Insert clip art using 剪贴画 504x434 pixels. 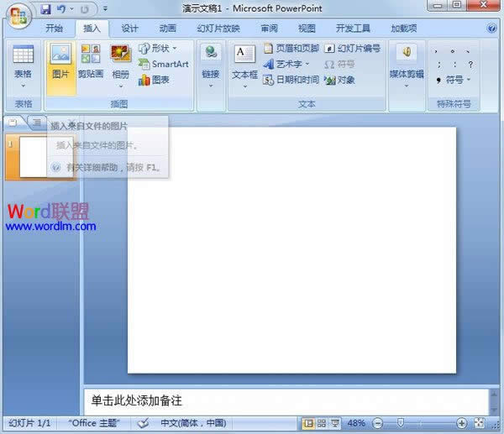(91, 61)
